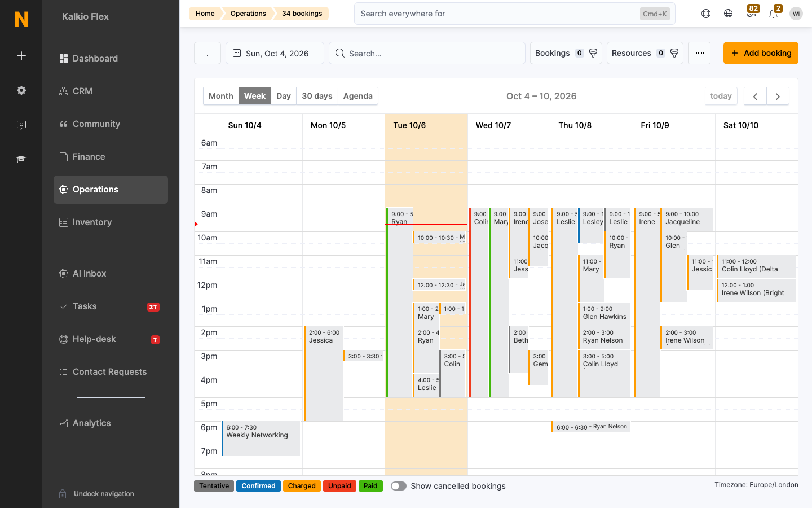Click the Add booking button

tap(761, 53)
